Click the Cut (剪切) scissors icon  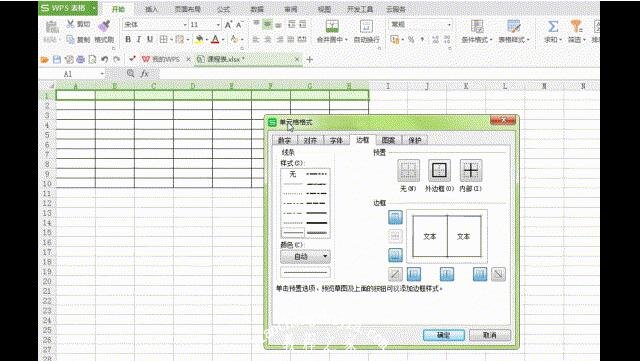[71, 24]
